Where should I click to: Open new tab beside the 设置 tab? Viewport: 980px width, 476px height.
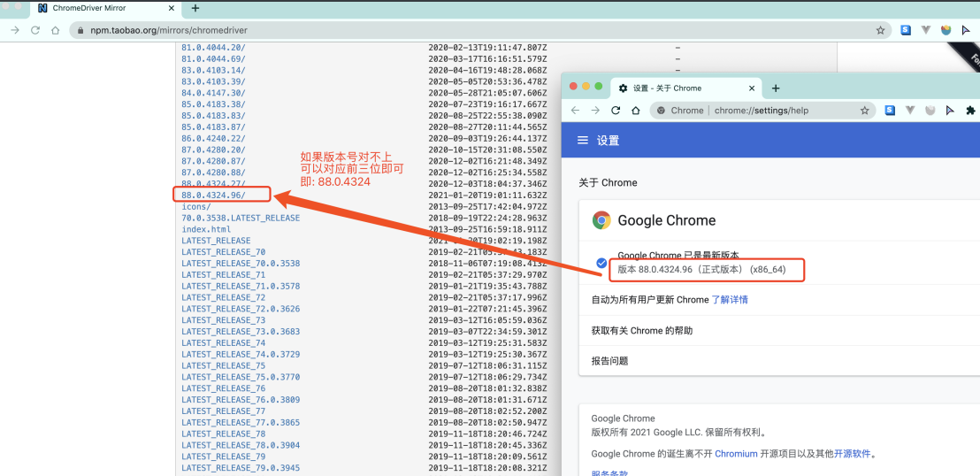point(776,88)
